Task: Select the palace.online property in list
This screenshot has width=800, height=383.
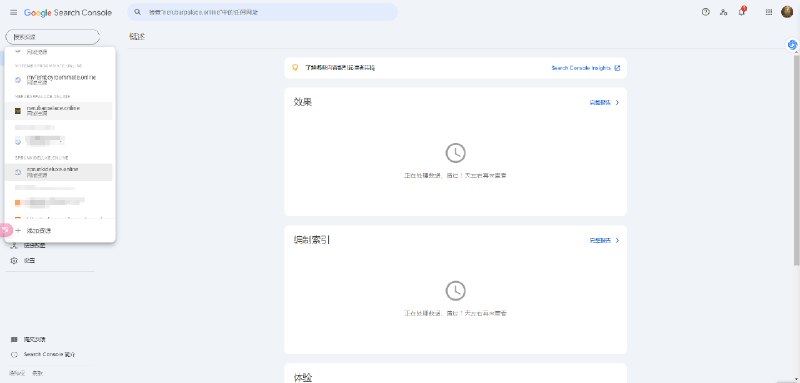Action: pos(59,111)
